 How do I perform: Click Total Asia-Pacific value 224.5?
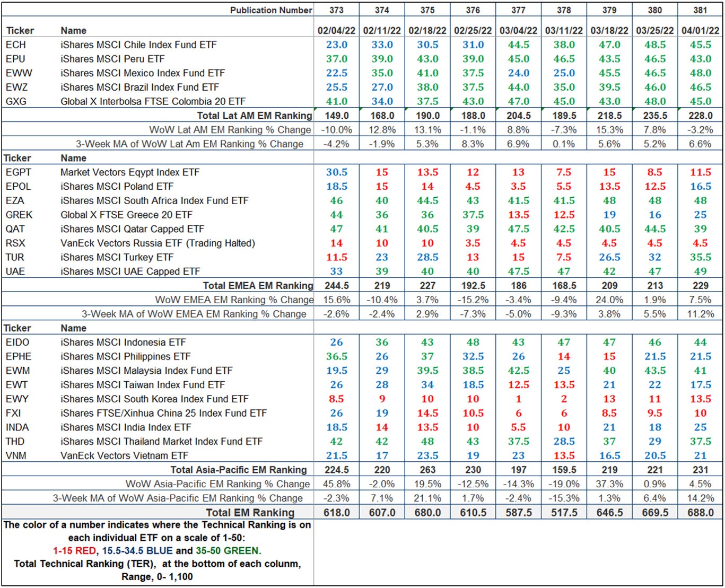336,470
